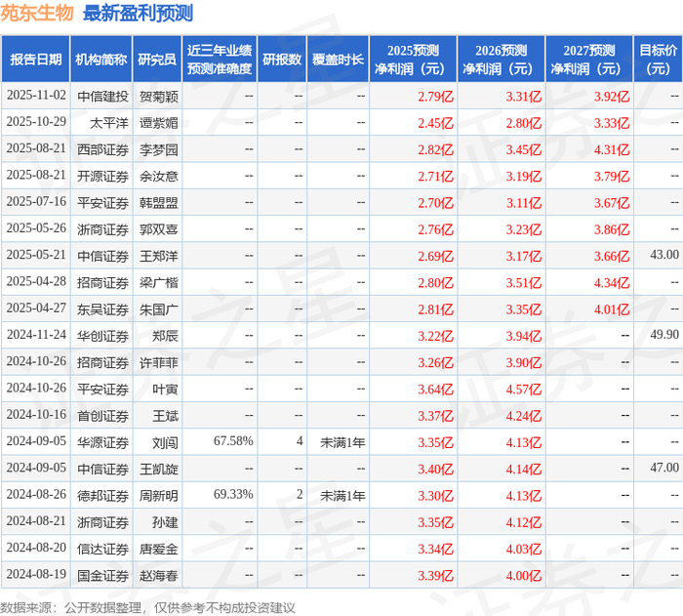683x616 pixels.
Task: Click the 研报数 column header
Action: tap(282, 60)
